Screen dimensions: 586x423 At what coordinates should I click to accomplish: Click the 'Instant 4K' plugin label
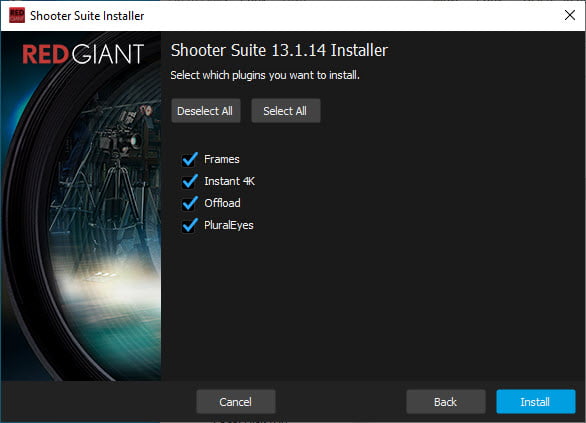(229, 181)
